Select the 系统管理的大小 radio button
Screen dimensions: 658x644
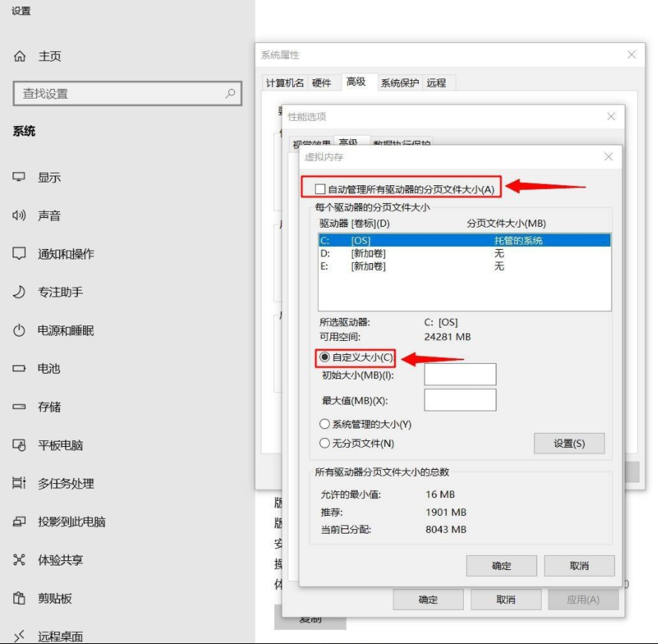[x=325, y=424]
